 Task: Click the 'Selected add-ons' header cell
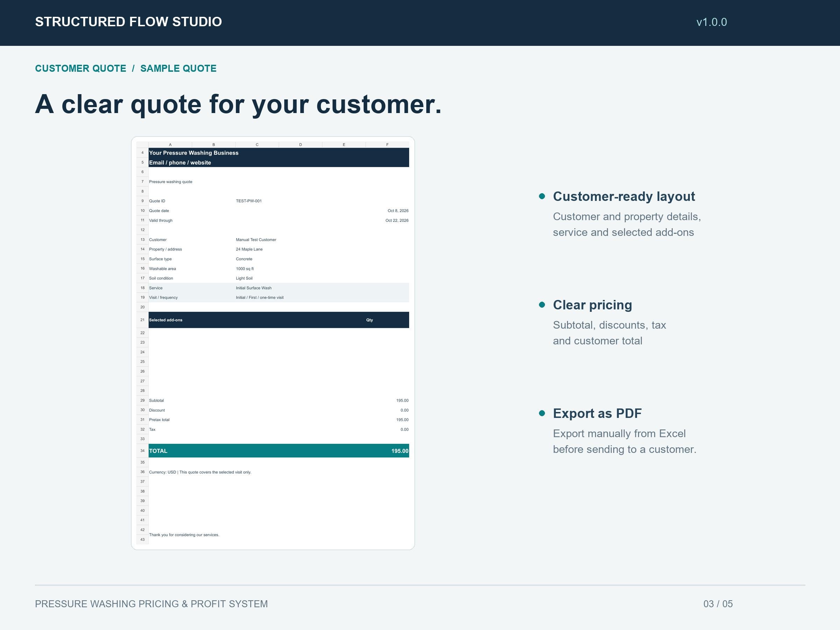click(166, 320)
